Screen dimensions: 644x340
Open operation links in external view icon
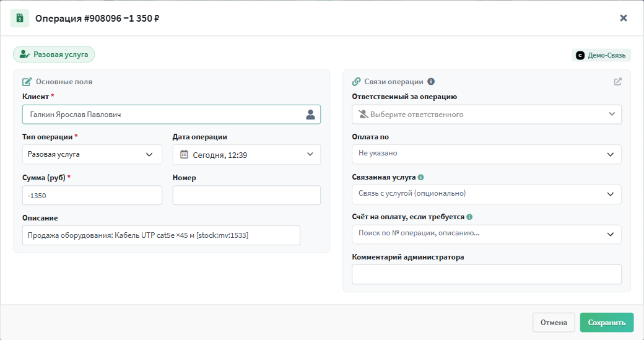(617, 82)
